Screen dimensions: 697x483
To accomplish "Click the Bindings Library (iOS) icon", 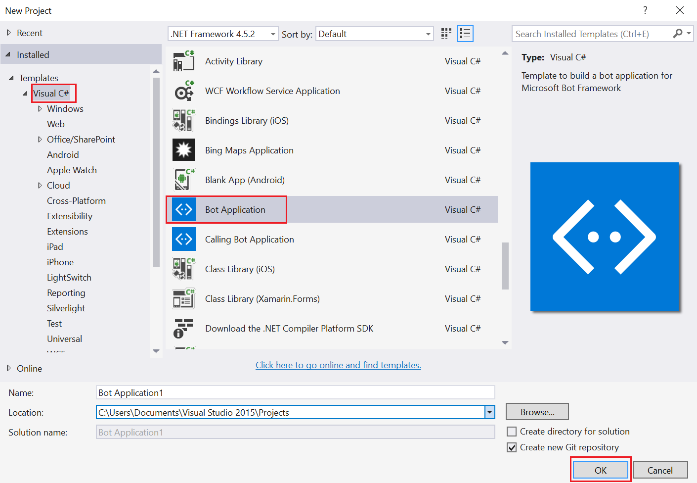I will click(184, 120).
